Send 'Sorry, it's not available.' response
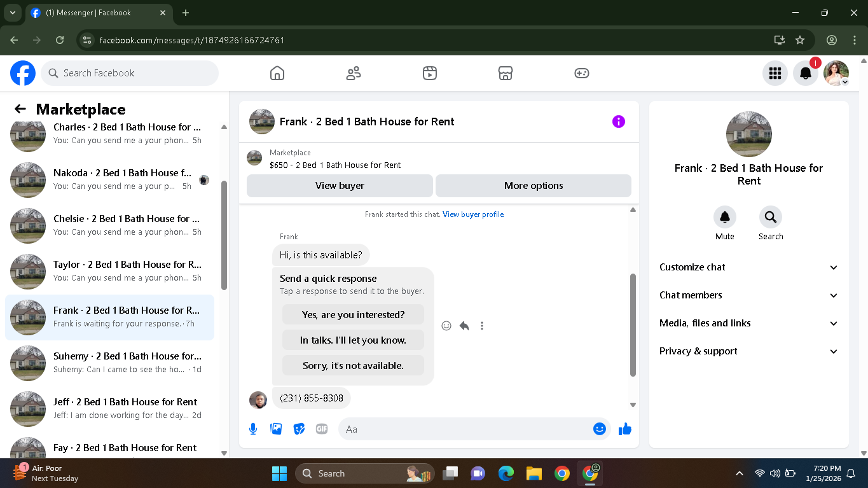This screenshot has width=868, height=488. 353,365
